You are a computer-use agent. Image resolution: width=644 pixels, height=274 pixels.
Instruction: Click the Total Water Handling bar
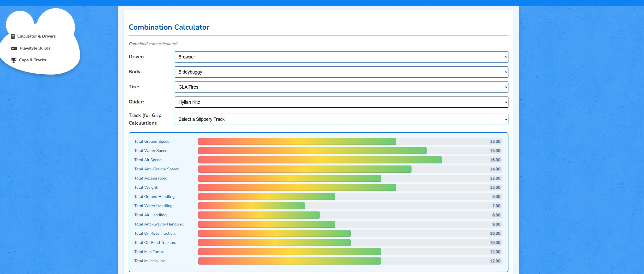point(251,206)
